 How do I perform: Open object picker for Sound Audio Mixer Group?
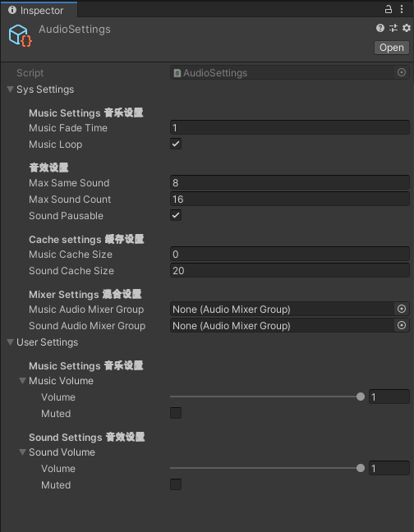tap(402, 325)
